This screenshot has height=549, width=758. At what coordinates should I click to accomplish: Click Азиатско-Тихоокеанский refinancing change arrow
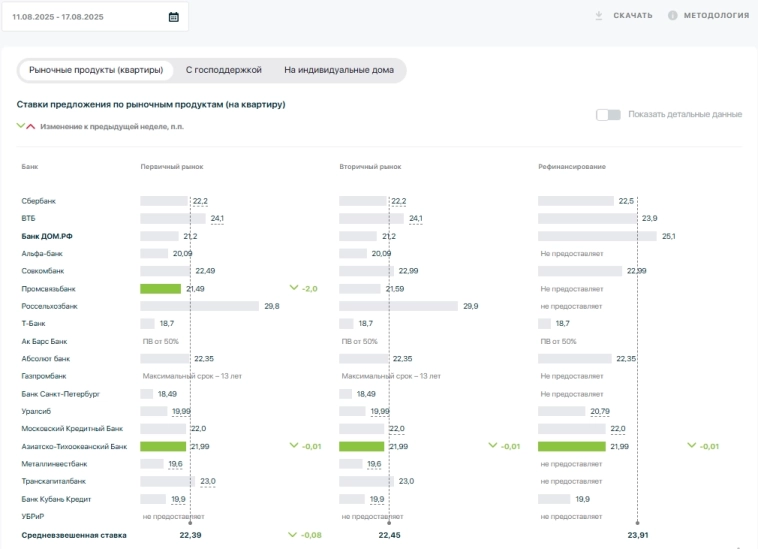point(691,446)
